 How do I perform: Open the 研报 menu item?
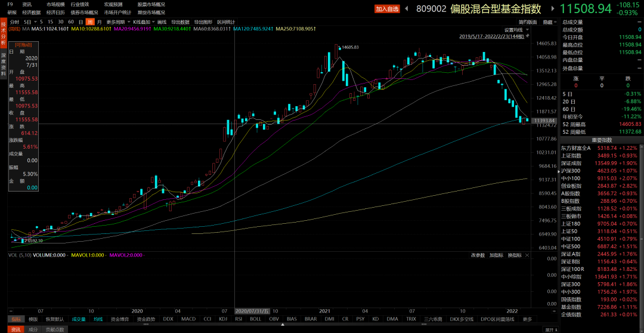pos(12,13)
